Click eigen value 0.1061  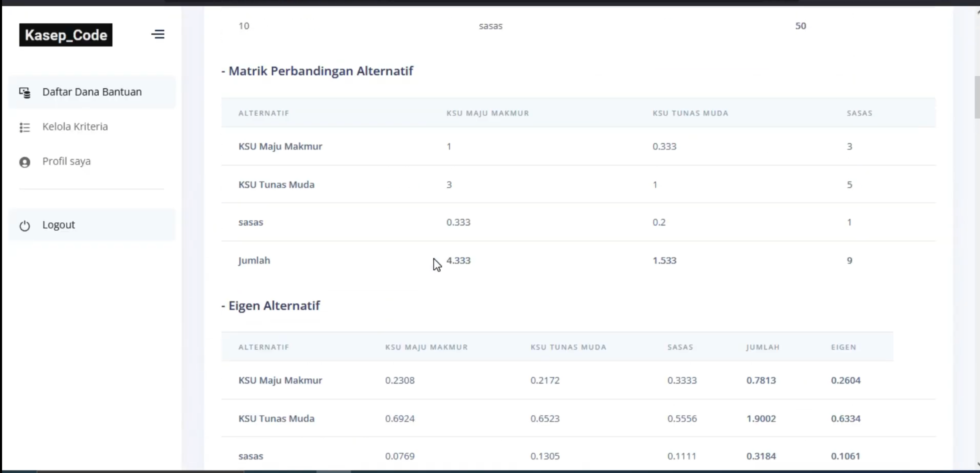[x=846, y=456]
